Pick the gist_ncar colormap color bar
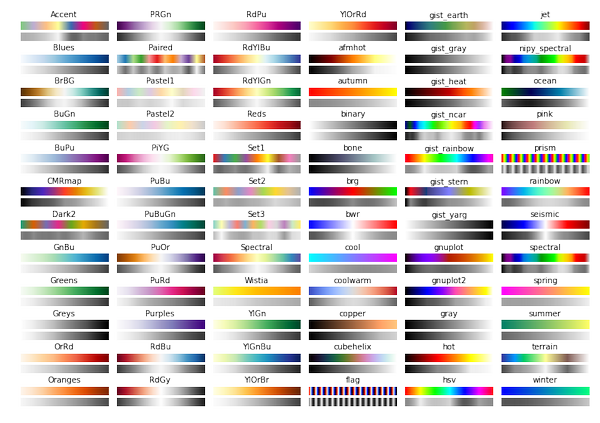 point(449,125)
